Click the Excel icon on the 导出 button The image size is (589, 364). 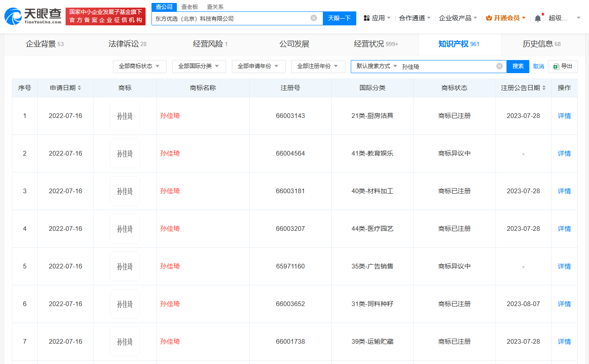(x=556, y=66)
